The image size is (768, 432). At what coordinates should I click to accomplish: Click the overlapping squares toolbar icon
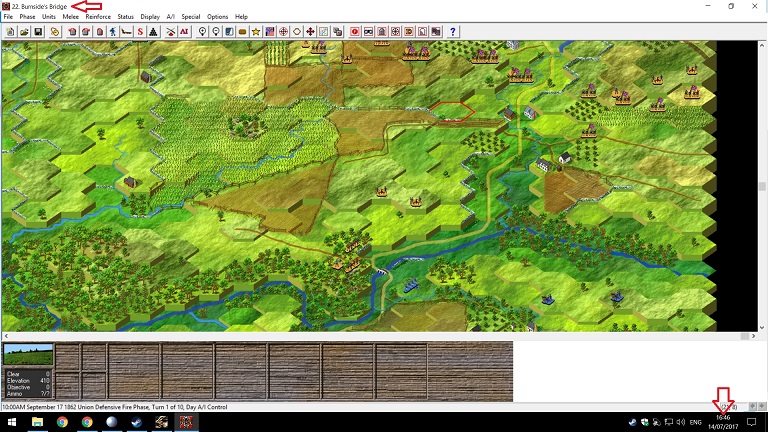click(x=337, y=32)
